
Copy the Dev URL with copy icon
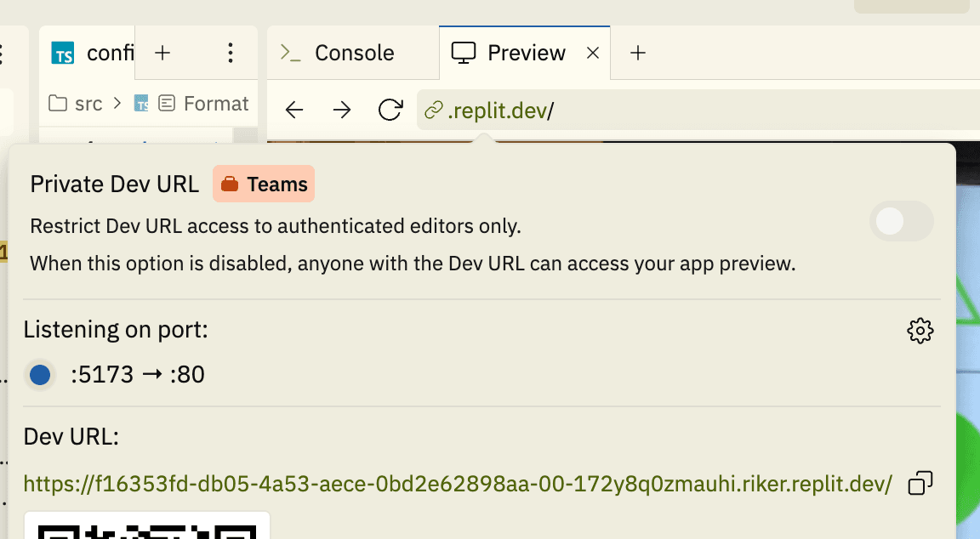pos(920,483)
